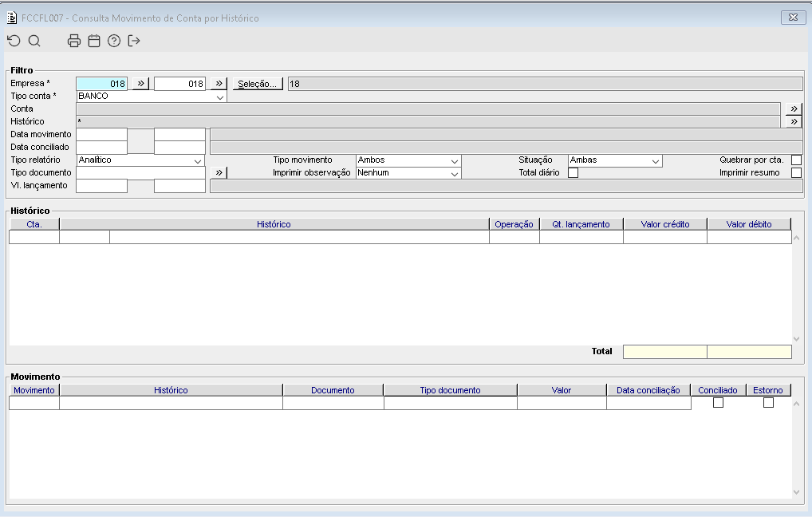
Task: Click the Documento column header
Action: 333,390
